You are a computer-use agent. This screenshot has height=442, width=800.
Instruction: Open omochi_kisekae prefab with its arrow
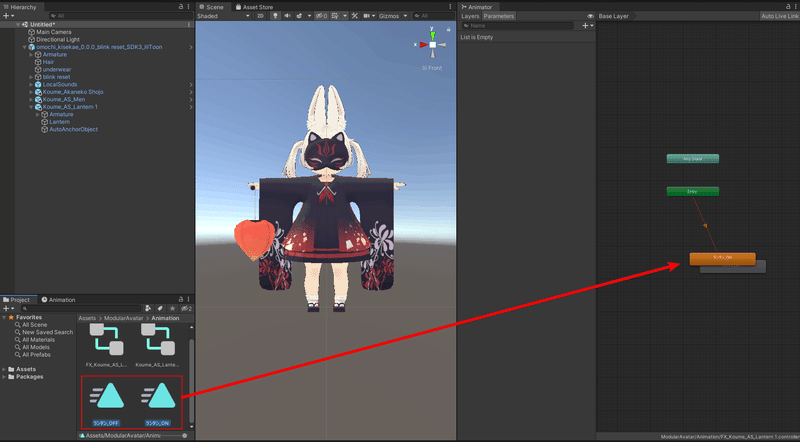tap(191, 47)
